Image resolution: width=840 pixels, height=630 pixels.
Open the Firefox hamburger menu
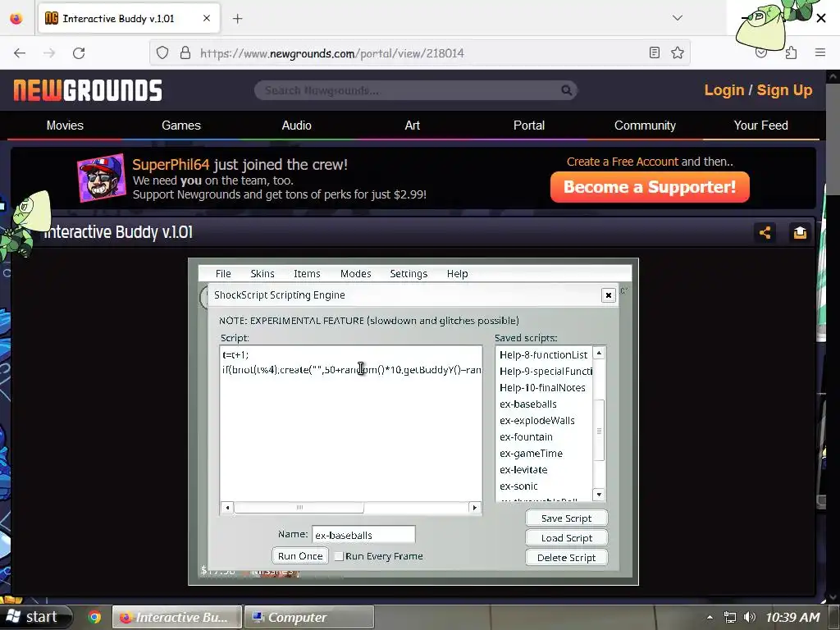pos(820,52)
